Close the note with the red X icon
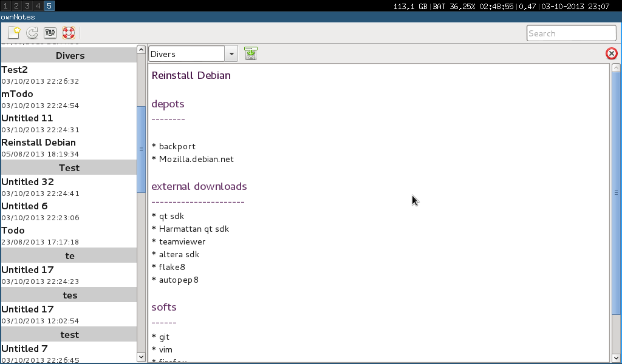Image resolution: width=622 pixels, height=364 pixels. [611, 53]
